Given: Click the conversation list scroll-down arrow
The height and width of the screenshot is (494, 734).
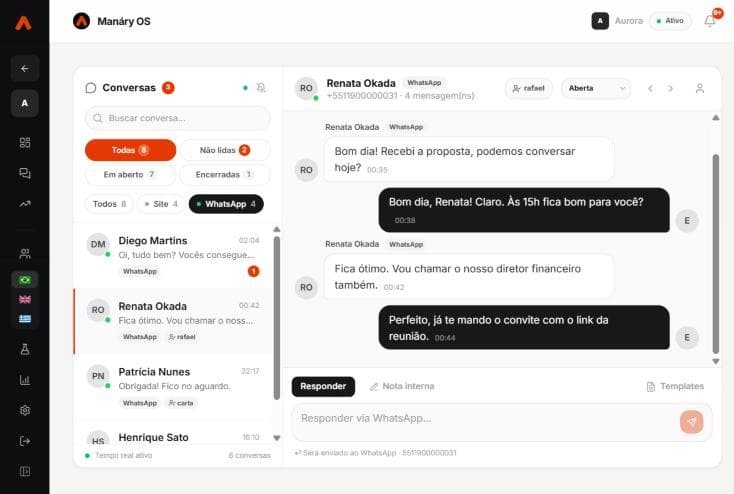Looking at the screenshot, I should tap(277, 438).
